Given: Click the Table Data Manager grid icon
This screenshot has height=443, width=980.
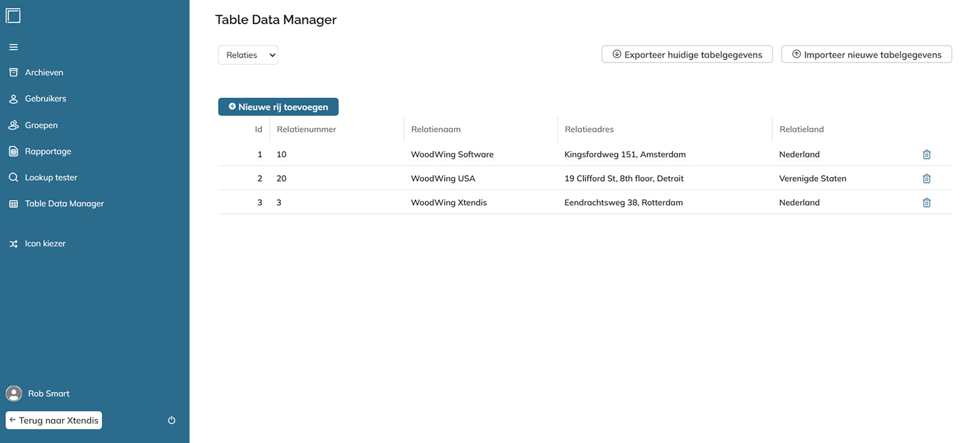Looking at the screenshot, I should [13, 204].
